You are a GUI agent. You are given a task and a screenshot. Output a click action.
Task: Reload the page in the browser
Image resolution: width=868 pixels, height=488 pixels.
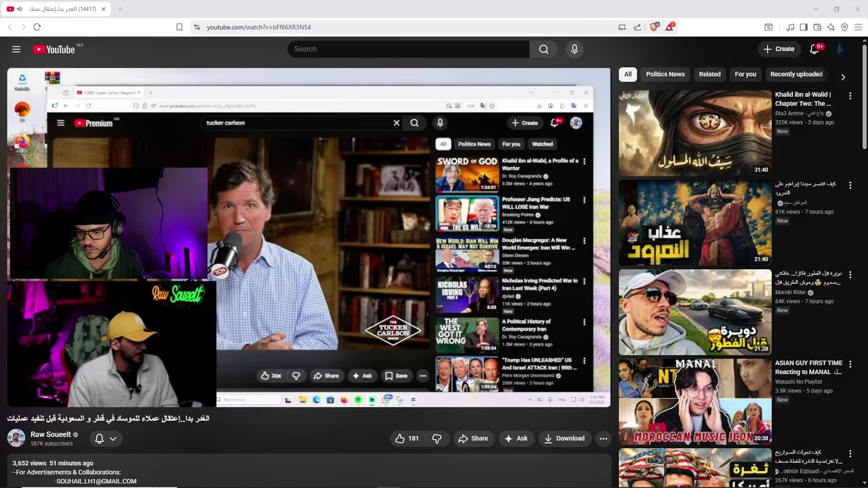37,27
